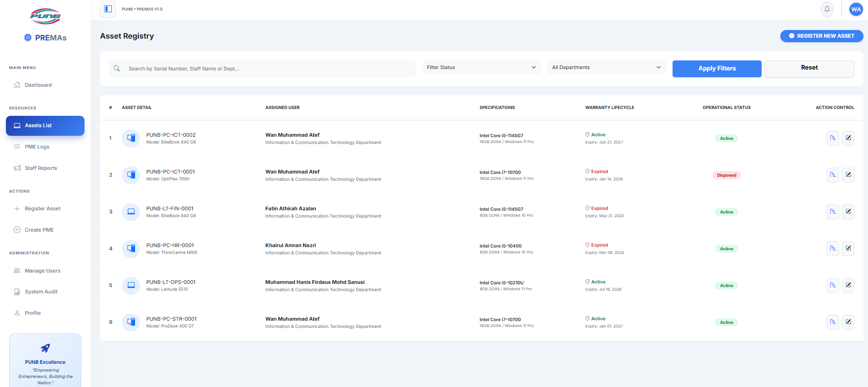Edit asset PUNB-LT-OPS-0001
868x387 pixels.
point(848,285)
